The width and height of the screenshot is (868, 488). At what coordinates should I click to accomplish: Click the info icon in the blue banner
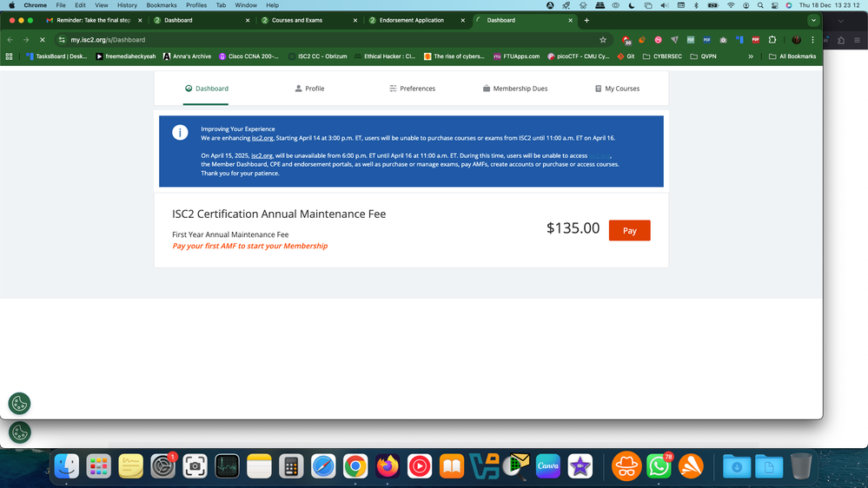pos(180,132)
